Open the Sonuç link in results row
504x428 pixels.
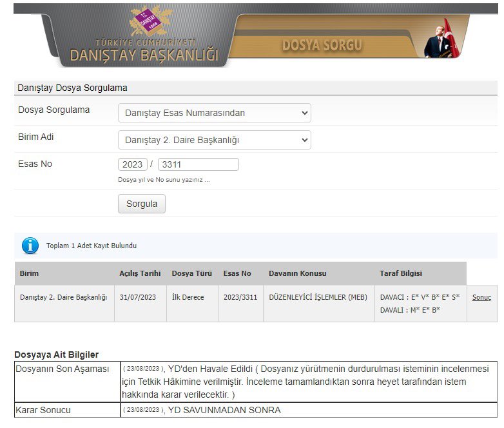(481, 297)
